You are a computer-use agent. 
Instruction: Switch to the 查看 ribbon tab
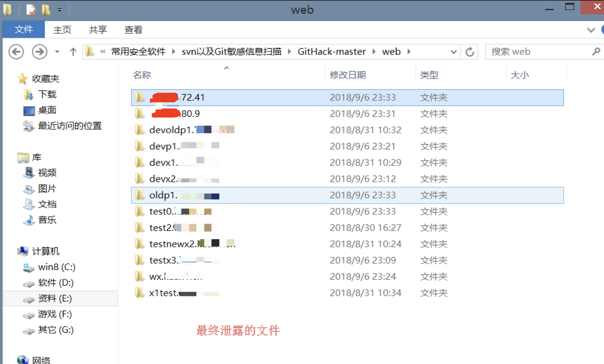click(x=134, y=30)
